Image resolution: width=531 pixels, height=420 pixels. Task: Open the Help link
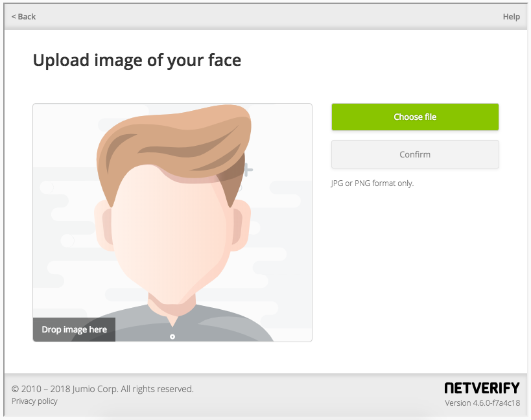(x=511, y=16)
